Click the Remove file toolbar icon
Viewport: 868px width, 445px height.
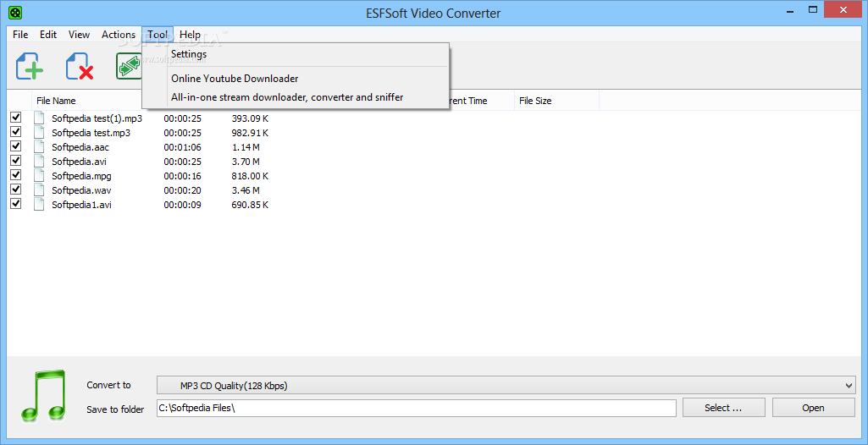pos(80,66)
